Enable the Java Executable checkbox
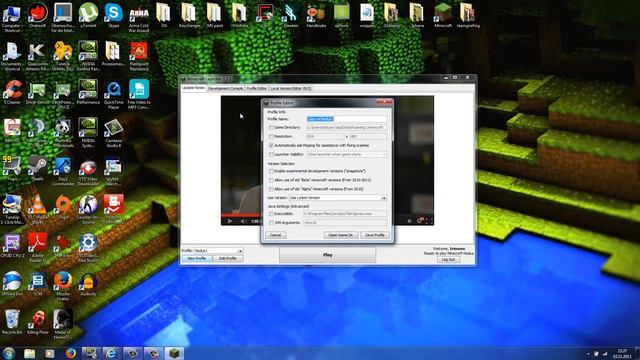640x360 pixels. [271, 213]
